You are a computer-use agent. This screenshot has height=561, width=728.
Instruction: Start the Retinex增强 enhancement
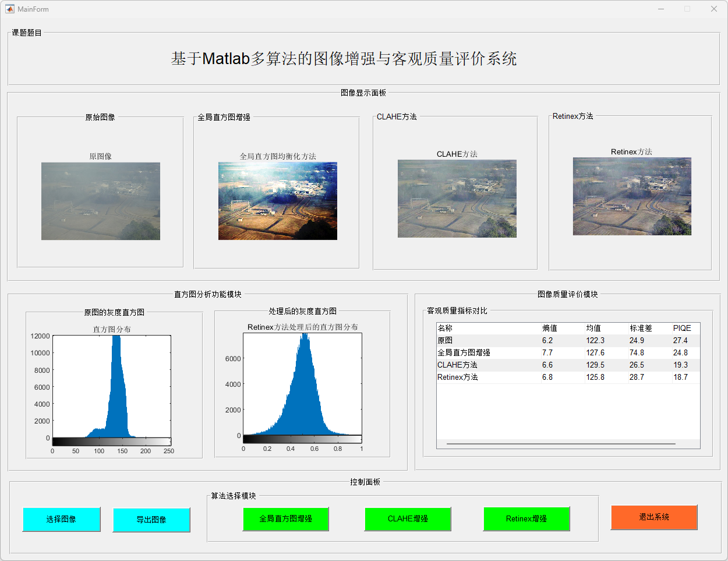526,518
